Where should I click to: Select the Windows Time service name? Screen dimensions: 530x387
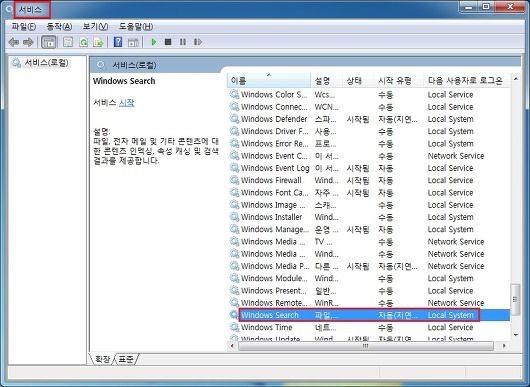click(266, 327)
